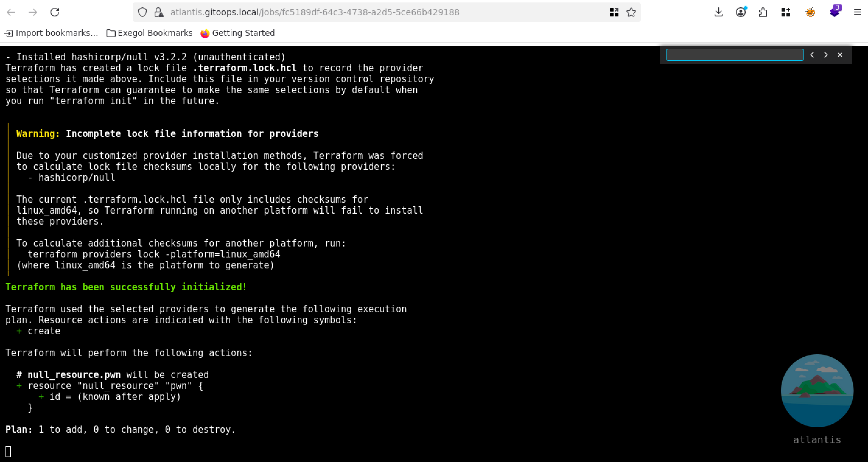Go to next search match arrow

826,55
